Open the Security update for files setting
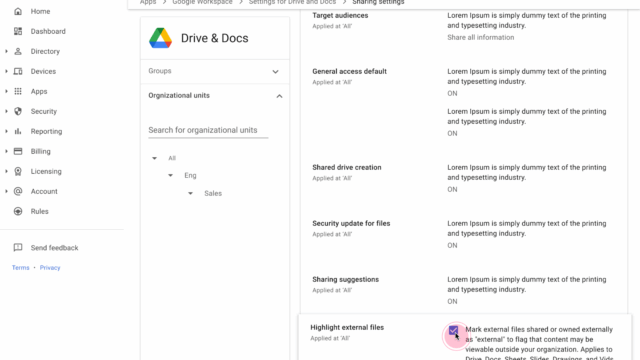The height and width of the screenshot is (360, 640). pos(351,223)
